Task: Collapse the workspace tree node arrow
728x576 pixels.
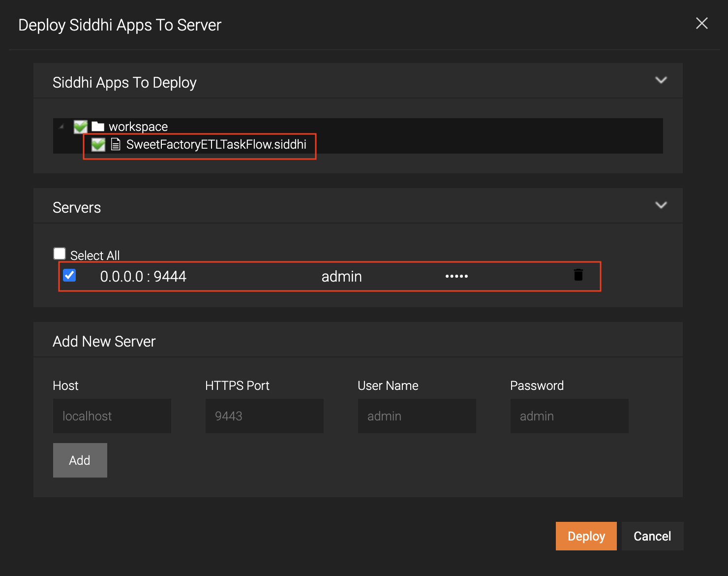Action: coord(61,127)
